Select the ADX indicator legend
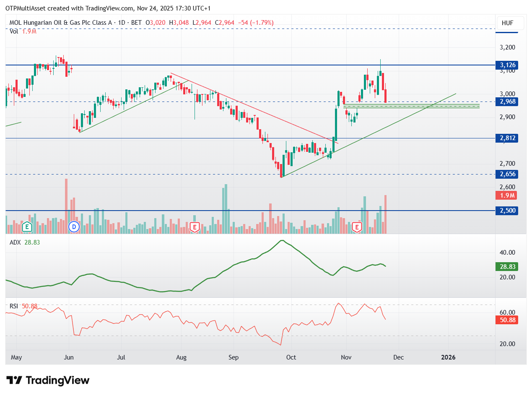 (15, 242)
